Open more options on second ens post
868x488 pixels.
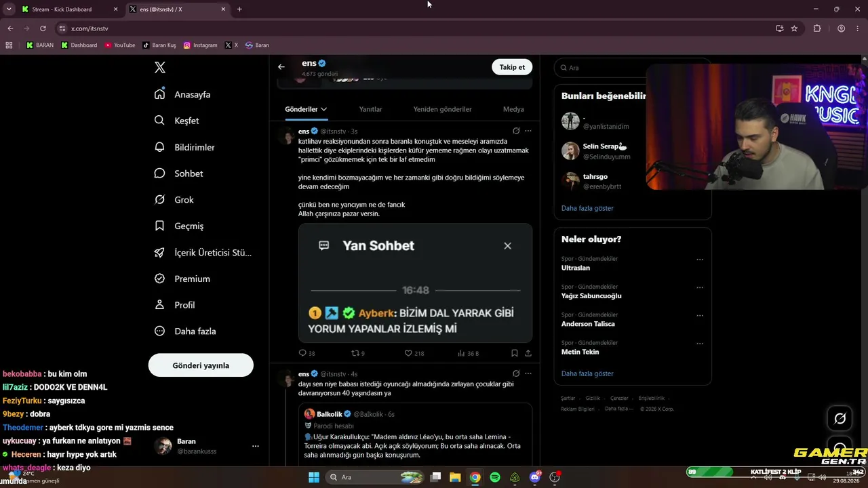(x=528, y=373)
